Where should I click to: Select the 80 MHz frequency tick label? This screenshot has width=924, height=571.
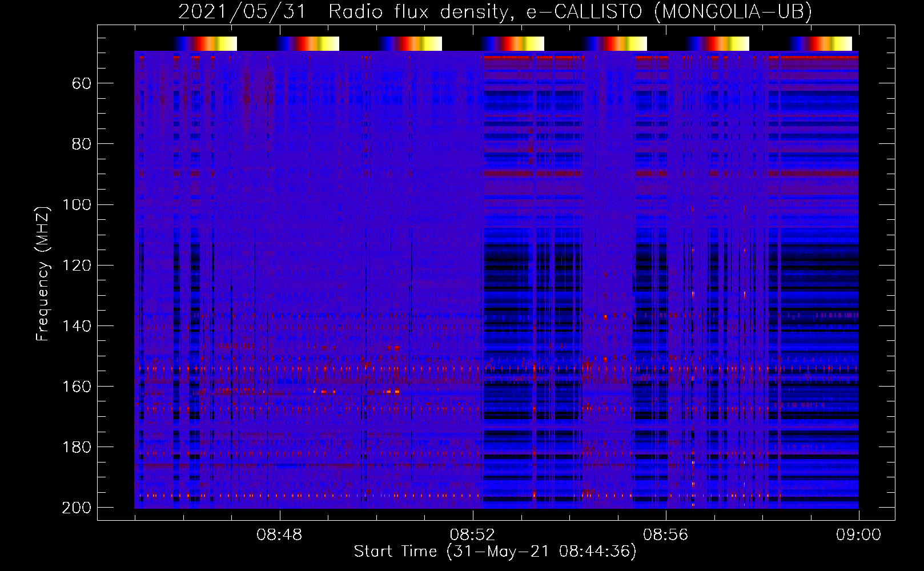pyautogui.click(x=82, y=144)
